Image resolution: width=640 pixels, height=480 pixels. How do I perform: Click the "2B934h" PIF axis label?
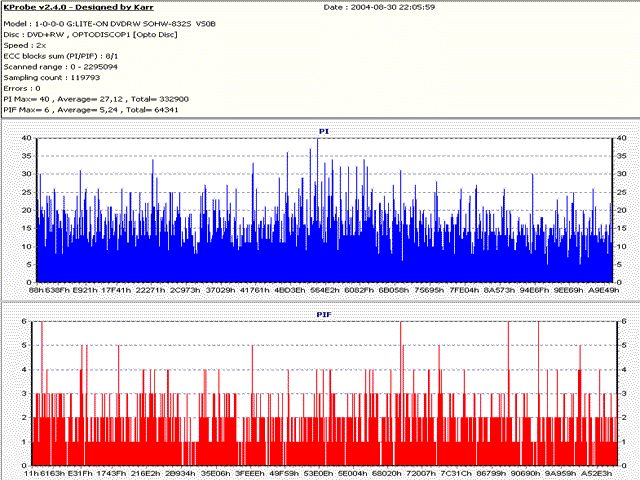[180, 473]
